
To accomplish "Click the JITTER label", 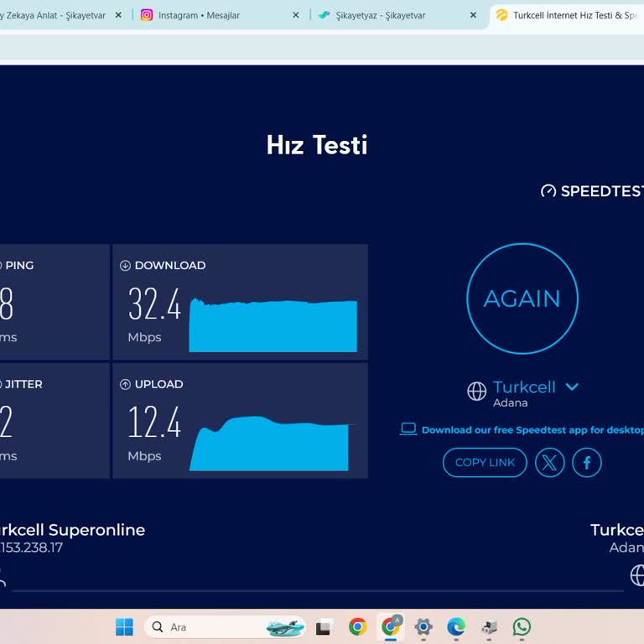I will (23, 384).
